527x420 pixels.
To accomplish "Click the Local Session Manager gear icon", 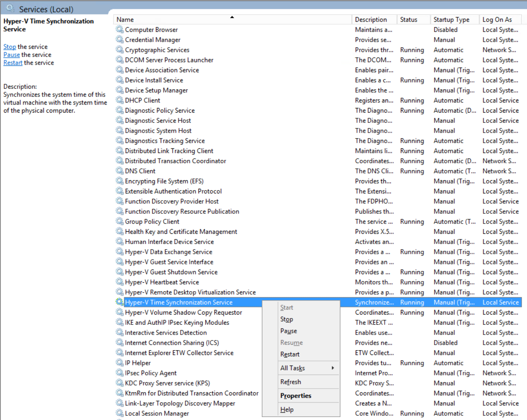I will point(119,413).
